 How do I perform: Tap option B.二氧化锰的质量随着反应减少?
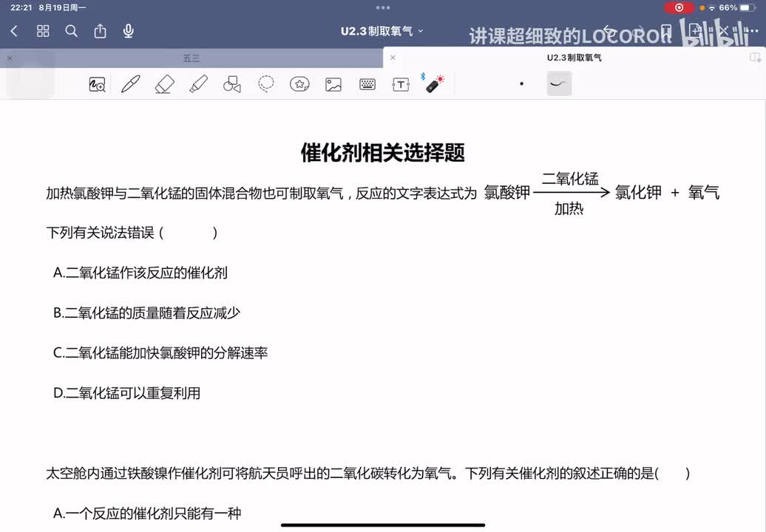pyautogui.click(x=146, y=313)
